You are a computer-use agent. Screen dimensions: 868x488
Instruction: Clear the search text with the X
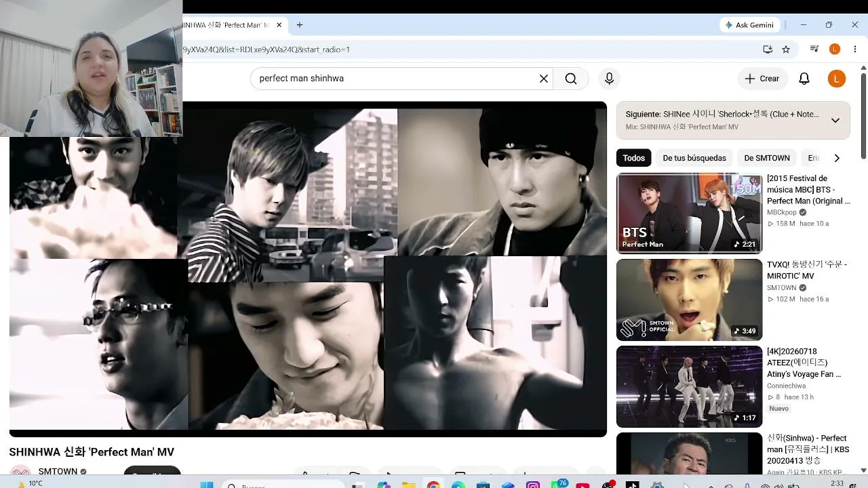(x=544, y=79)
